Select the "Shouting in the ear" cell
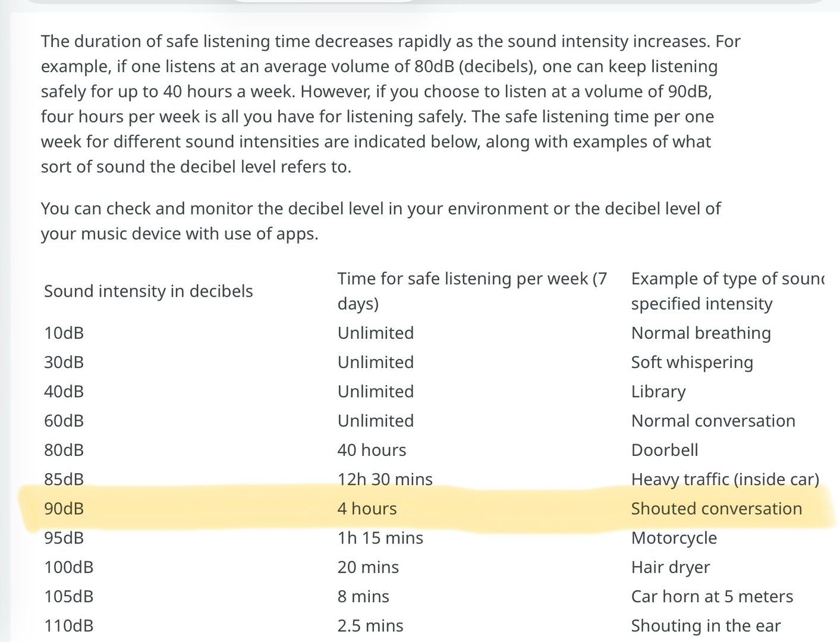This screenshot has height=642, width=840. coord(706,626)
